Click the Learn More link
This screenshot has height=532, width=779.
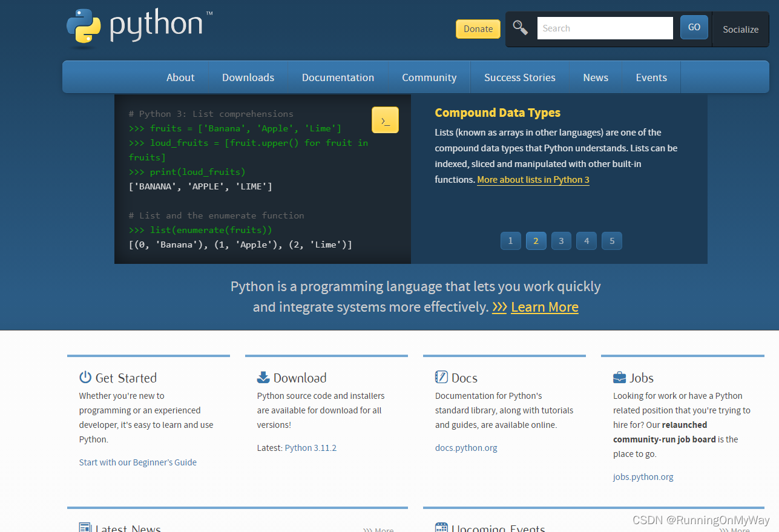[x=545, y=307]
